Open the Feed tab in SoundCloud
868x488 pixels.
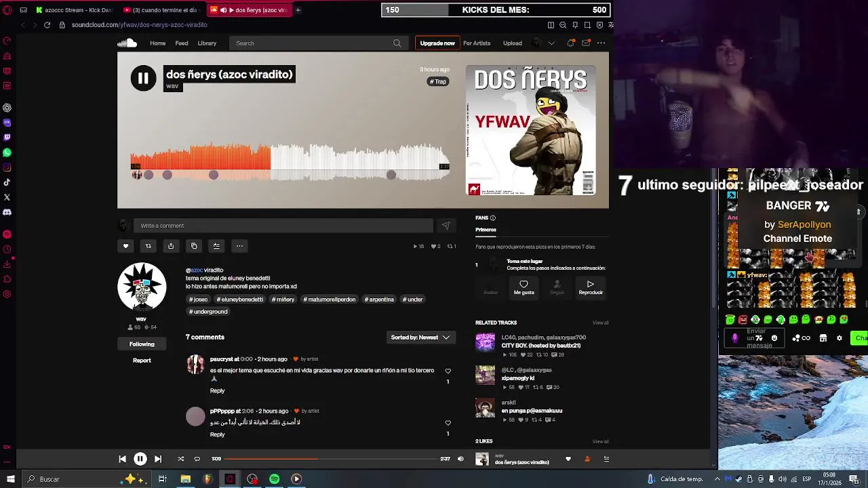tap(182, 43)
